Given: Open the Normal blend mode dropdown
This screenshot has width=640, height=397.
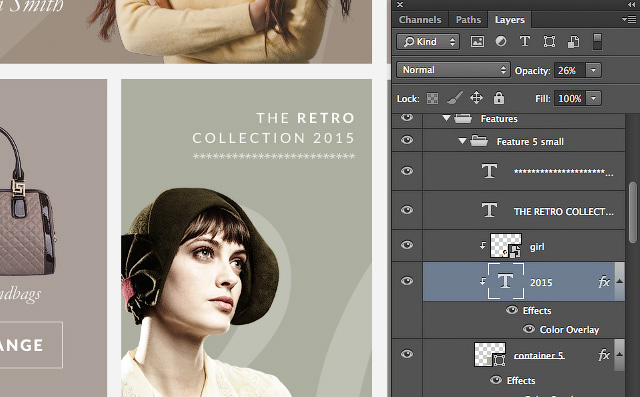Looking at the screenshot, I should tap(453, 70).
